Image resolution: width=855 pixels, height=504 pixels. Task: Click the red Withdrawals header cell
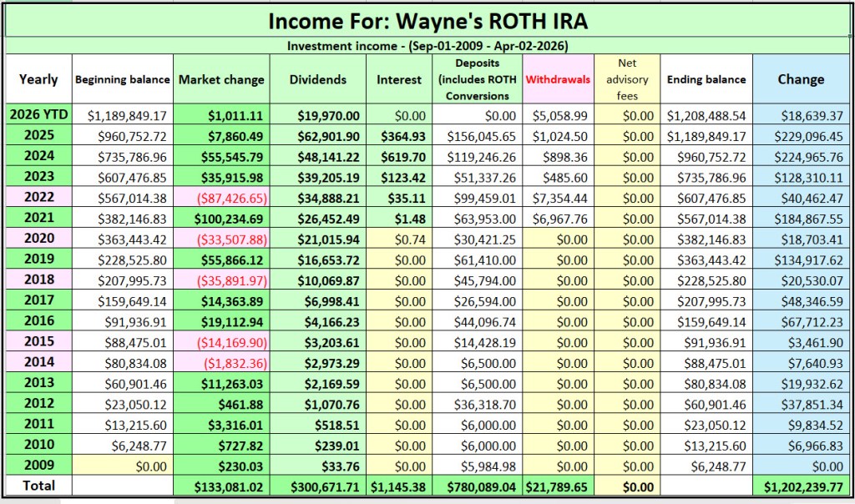click(558, 80)
